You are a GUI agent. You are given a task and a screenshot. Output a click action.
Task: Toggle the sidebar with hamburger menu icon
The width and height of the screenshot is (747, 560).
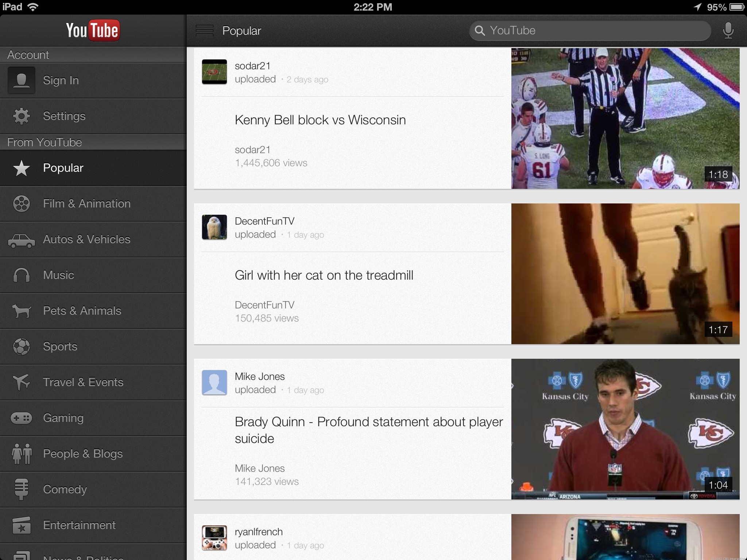coord(205,31)
